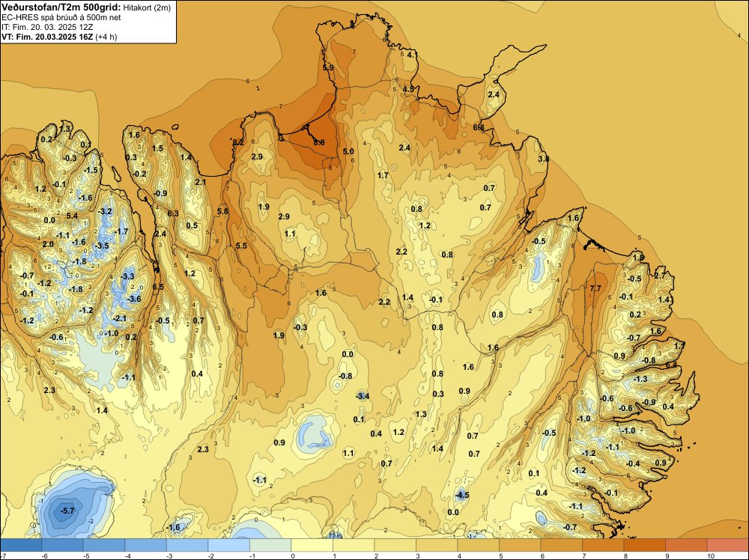
Task: Click the 8.2 temperature value on the coast
Action: tap(238, 142)
